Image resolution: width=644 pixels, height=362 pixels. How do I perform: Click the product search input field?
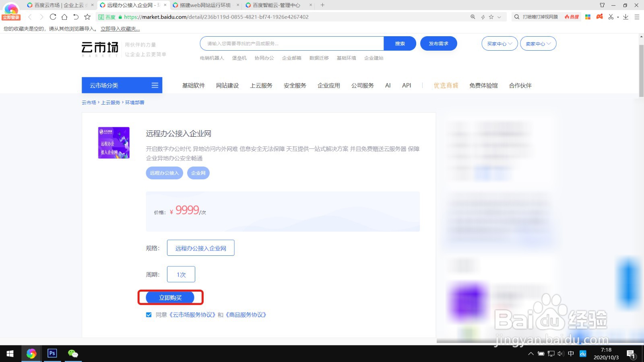tap(292, 43)
